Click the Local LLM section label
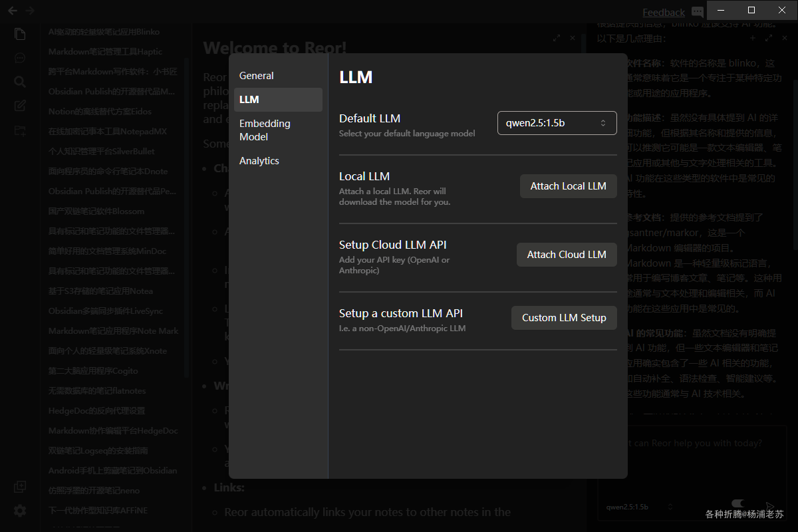The width and height of the screenshot is (798, 532). pos(364,176)
